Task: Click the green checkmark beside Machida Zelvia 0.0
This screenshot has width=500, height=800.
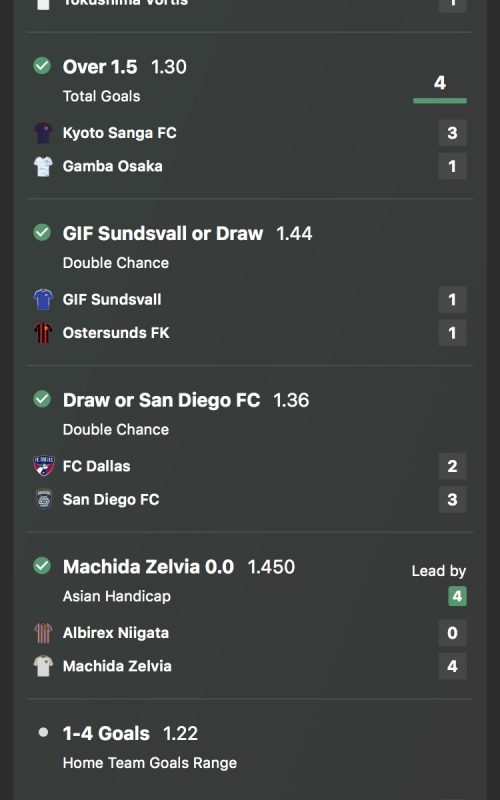Action: coord(42,565)
